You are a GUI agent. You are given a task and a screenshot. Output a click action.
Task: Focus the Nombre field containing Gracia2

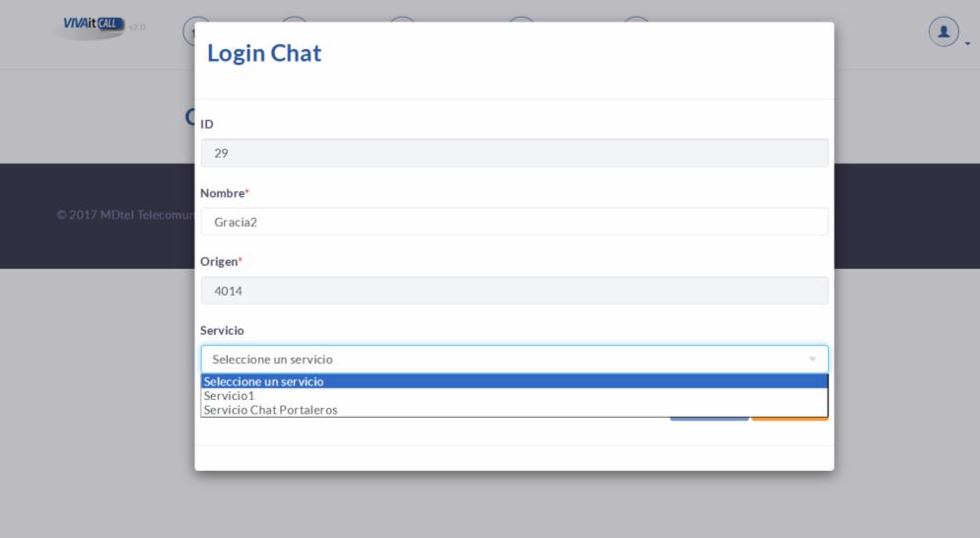515,222
